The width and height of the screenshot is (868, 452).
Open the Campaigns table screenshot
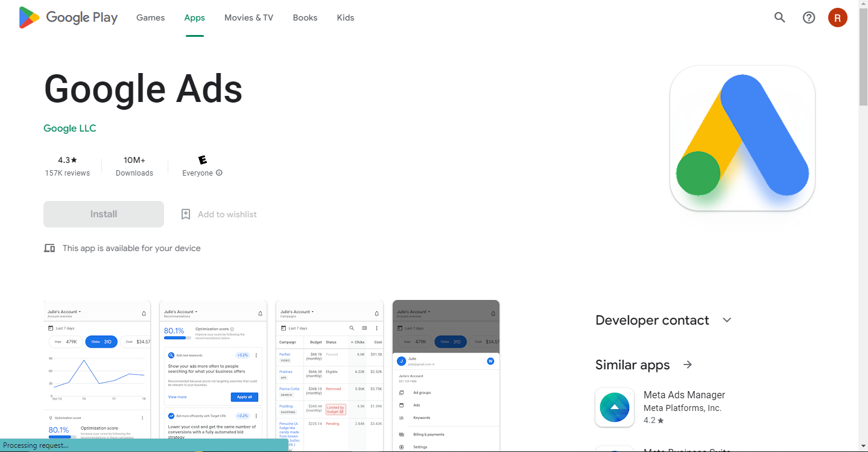[329, 375]
